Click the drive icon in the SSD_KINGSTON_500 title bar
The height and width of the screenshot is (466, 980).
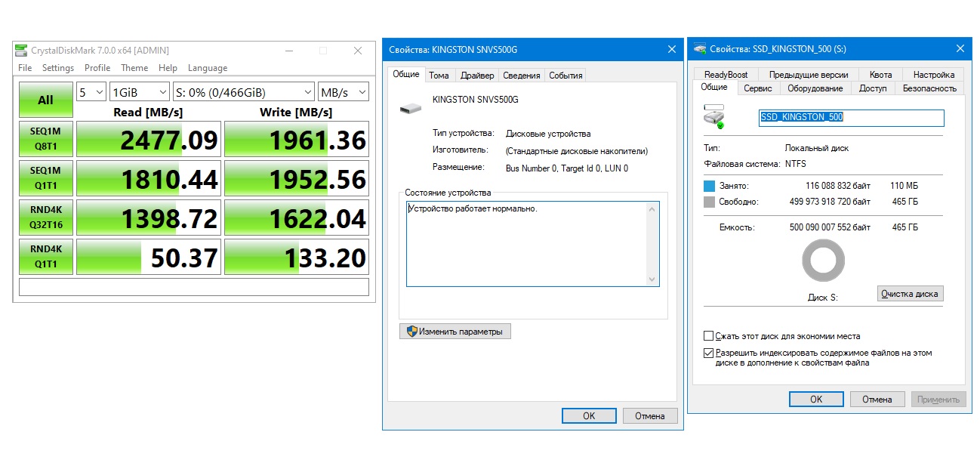(701, 49)
